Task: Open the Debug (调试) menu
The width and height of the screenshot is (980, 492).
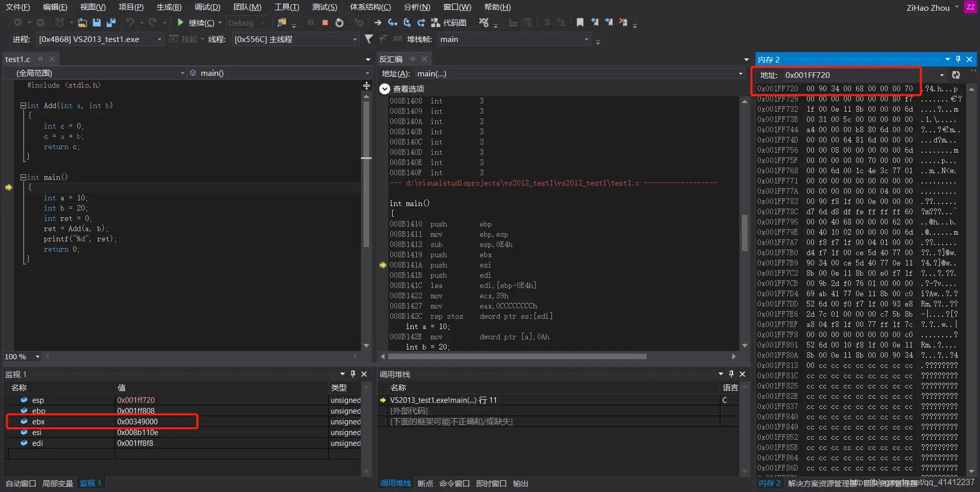Action: 207,7
